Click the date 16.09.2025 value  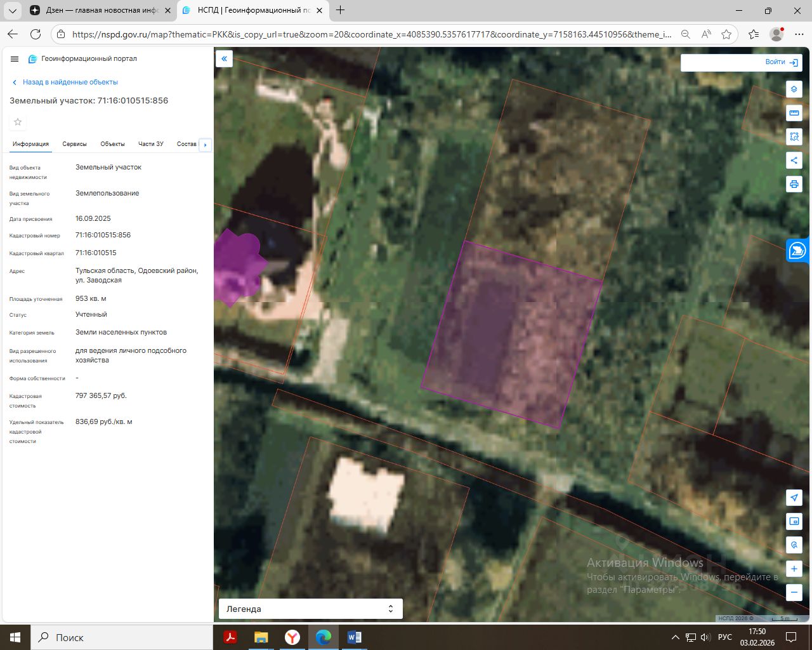(93, 218)
